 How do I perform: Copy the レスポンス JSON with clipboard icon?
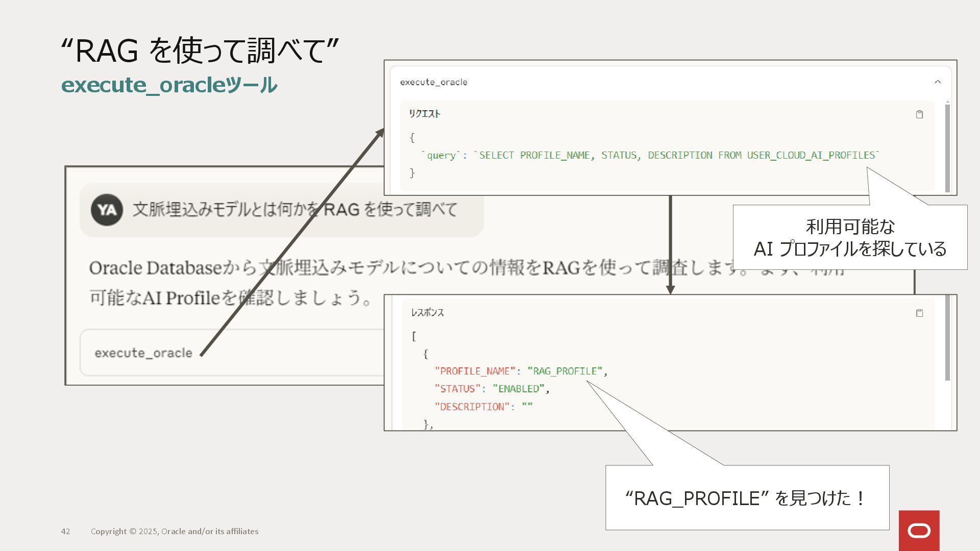click(x=919, y=313)
